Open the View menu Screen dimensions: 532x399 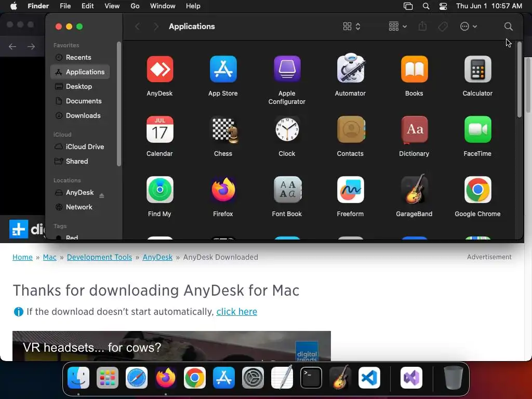(112, 6)
